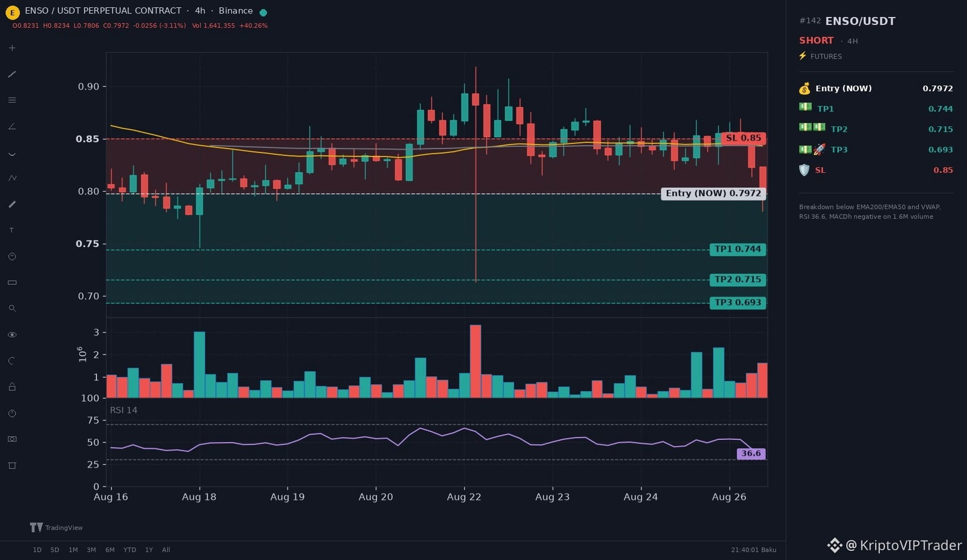The image size is (967, 560).
Task: Open the TradingView logo link
Action: tap(56, 528)
